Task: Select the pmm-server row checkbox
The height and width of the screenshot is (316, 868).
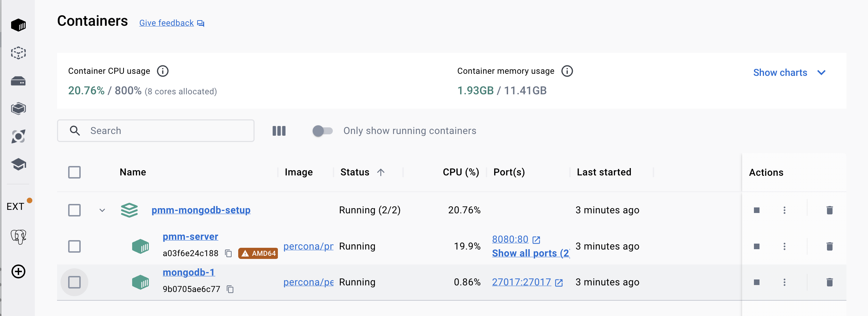Action: (74, 246)
